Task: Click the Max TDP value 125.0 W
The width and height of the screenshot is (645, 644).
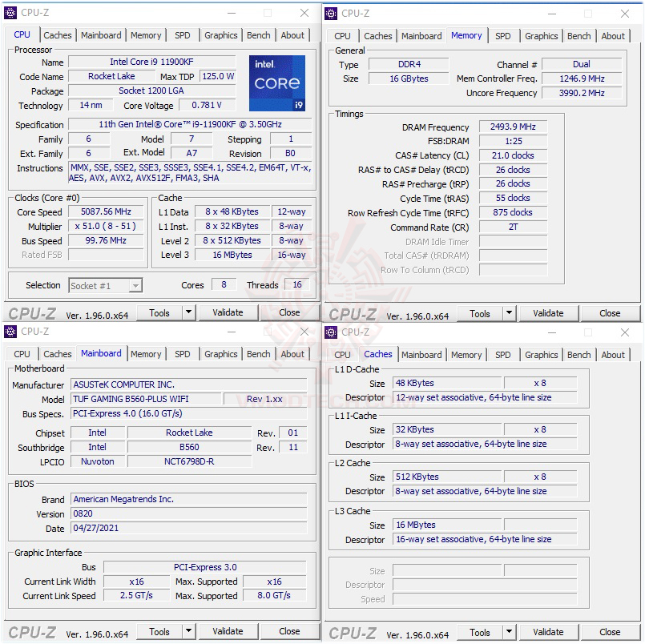Action: 218,76
